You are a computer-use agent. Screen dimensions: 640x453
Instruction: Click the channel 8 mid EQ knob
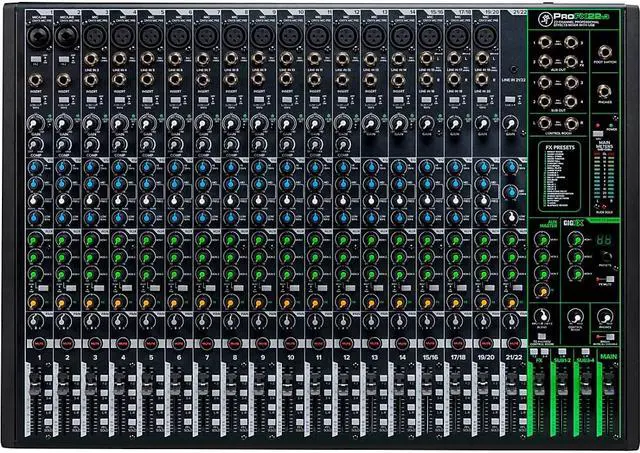pyautogui.click(x=231, y=184)
